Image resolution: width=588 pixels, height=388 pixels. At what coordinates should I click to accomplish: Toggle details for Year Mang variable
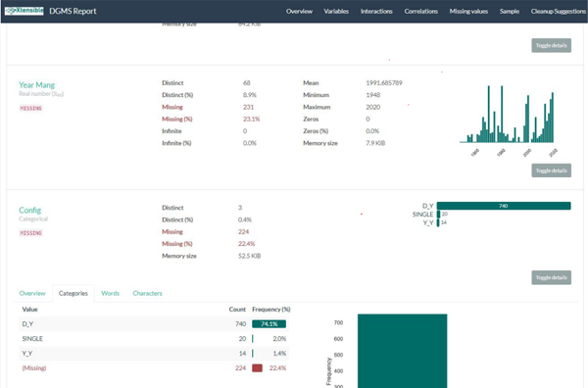[x=551, y=170]
